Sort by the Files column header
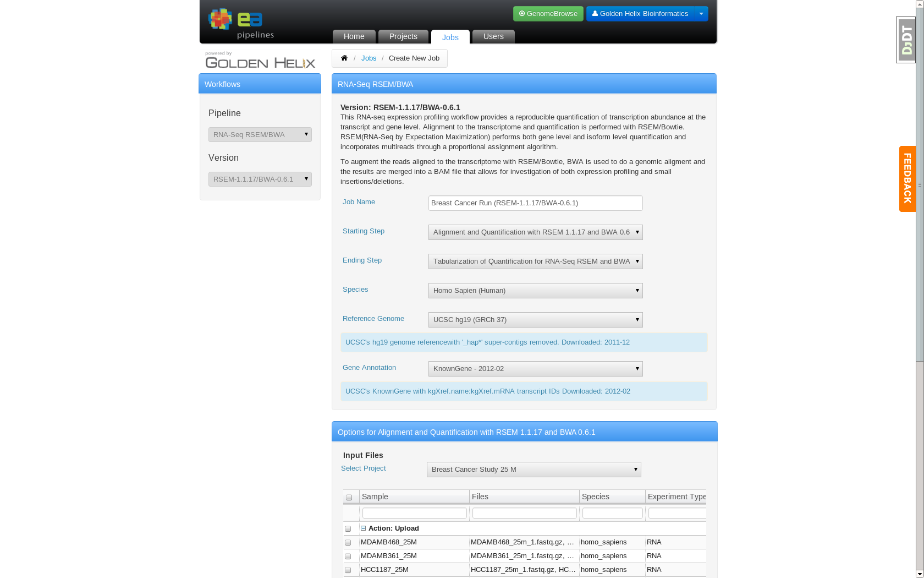 tap(524, 497)
